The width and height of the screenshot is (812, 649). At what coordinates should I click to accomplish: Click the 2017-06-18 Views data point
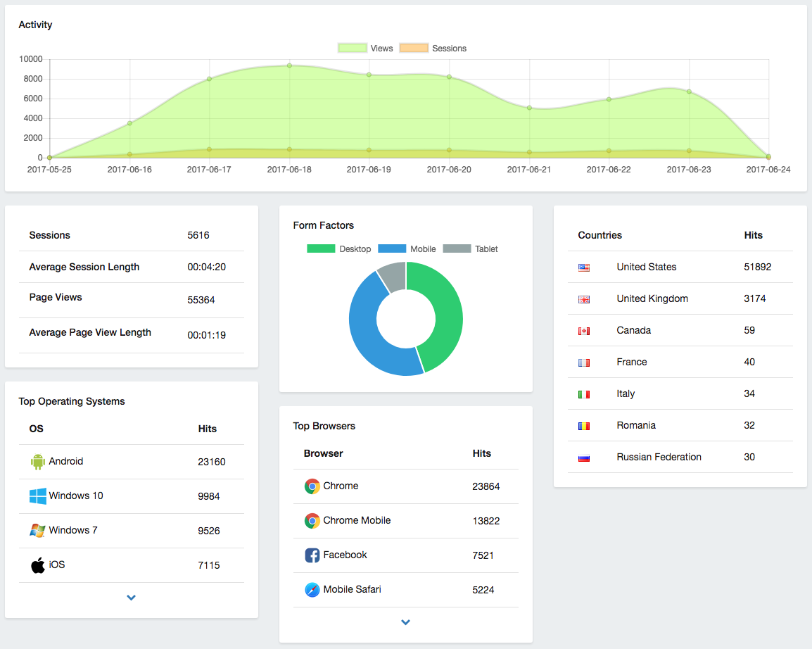(289, 65)
